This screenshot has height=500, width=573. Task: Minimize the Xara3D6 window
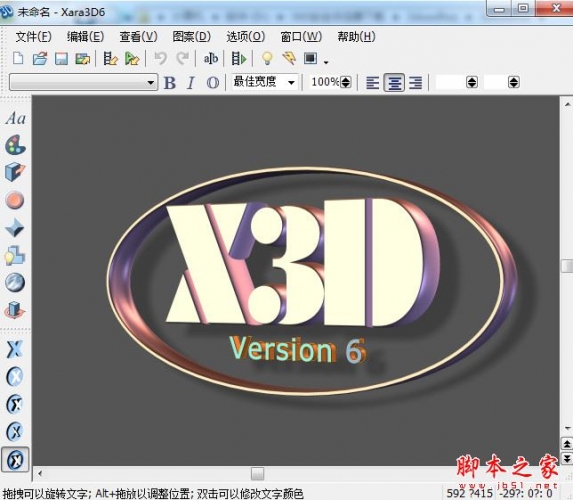499,9
